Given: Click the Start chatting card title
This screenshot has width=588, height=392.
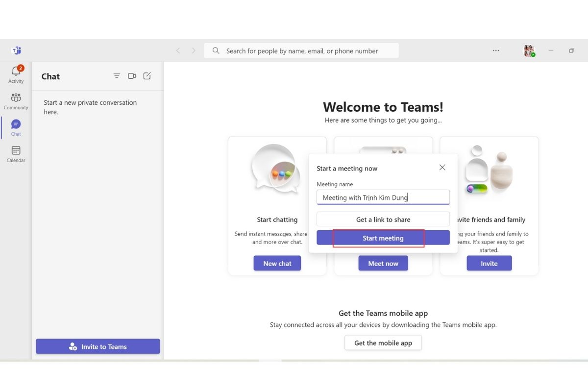Looking at the screenshot, I should click(x=277, y=220).
